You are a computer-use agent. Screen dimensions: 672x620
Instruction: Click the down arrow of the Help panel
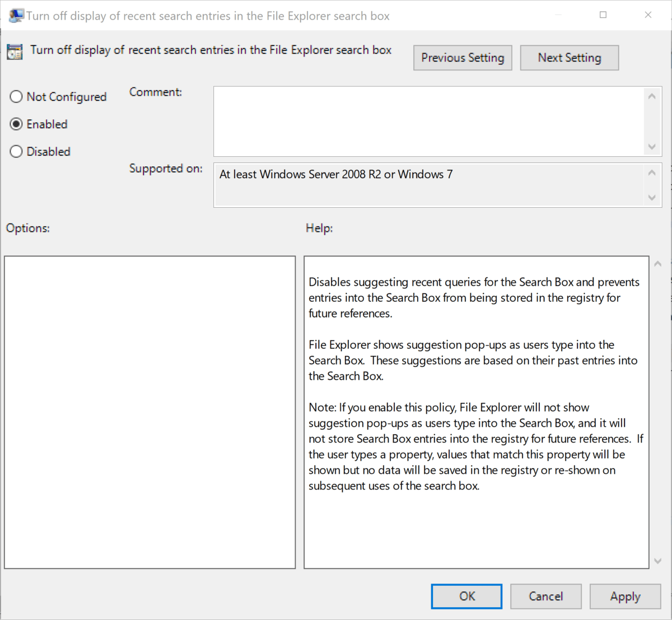click(658, 561)
